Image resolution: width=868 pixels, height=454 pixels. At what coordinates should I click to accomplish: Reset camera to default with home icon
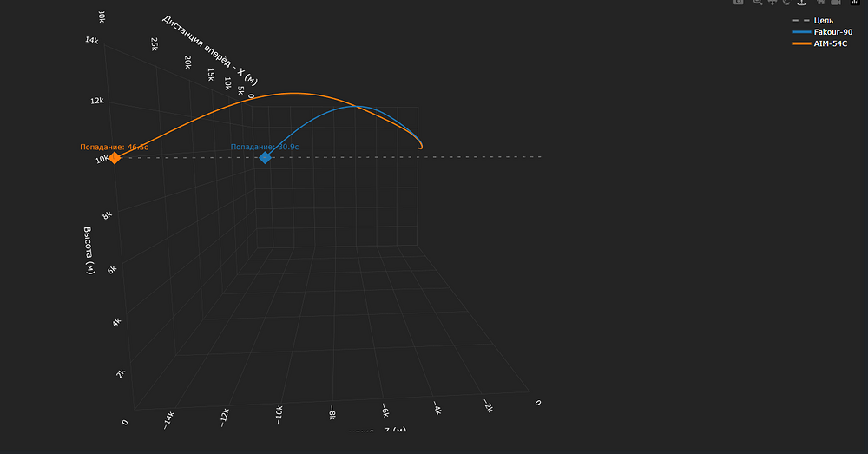pyautogui.click(x=821, y=3)
